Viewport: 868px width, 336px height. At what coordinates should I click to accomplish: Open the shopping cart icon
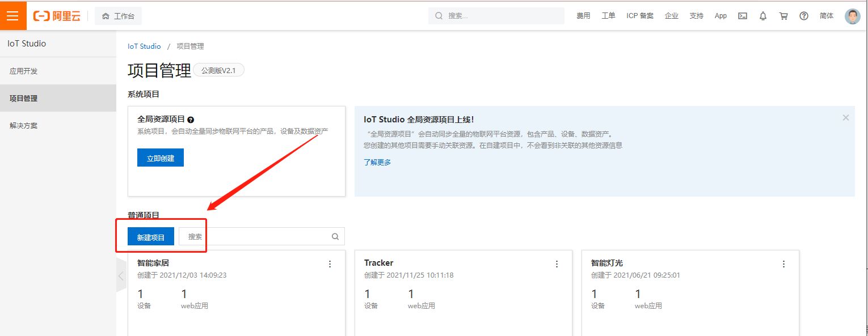(x=783, y=16)
